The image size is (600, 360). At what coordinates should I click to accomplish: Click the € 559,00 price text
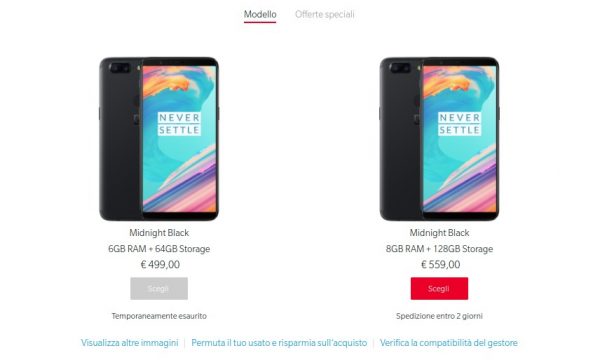tap(440, 265)
